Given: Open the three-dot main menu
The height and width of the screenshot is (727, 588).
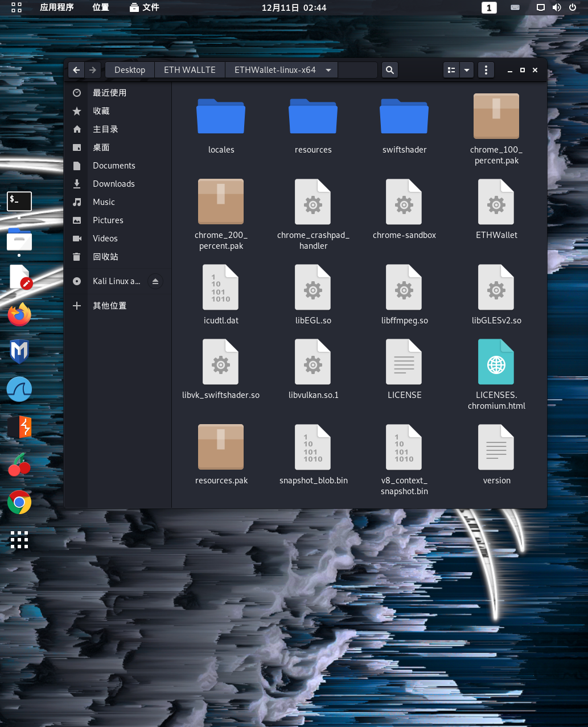Looking at the screenshot, I should pyautogui.click(x=486, y=70).
